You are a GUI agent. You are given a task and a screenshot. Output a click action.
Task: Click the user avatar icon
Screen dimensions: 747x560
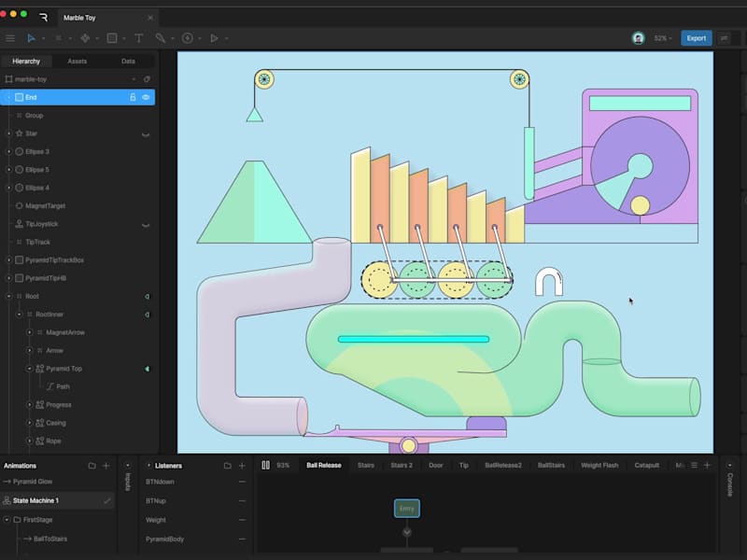[638, 38]
